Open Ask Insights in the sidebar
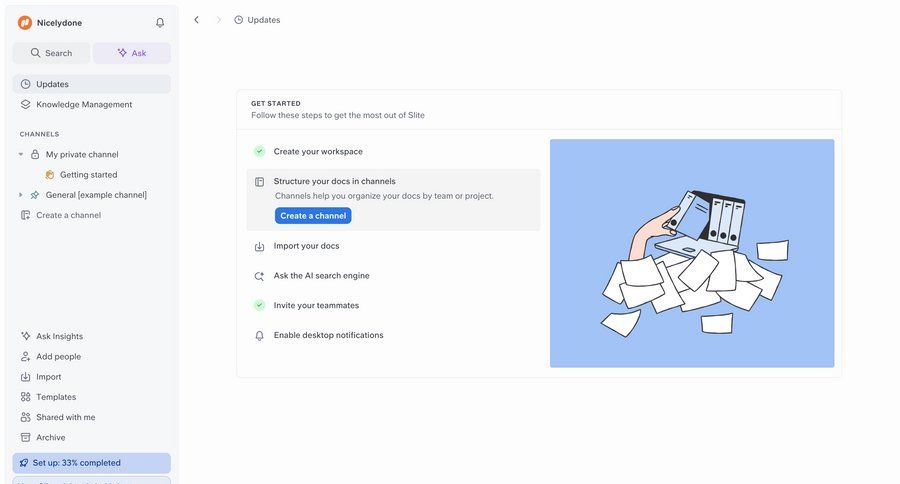Image resolution: width=900 pixels, height=484 pixels. tap(59, 336)
